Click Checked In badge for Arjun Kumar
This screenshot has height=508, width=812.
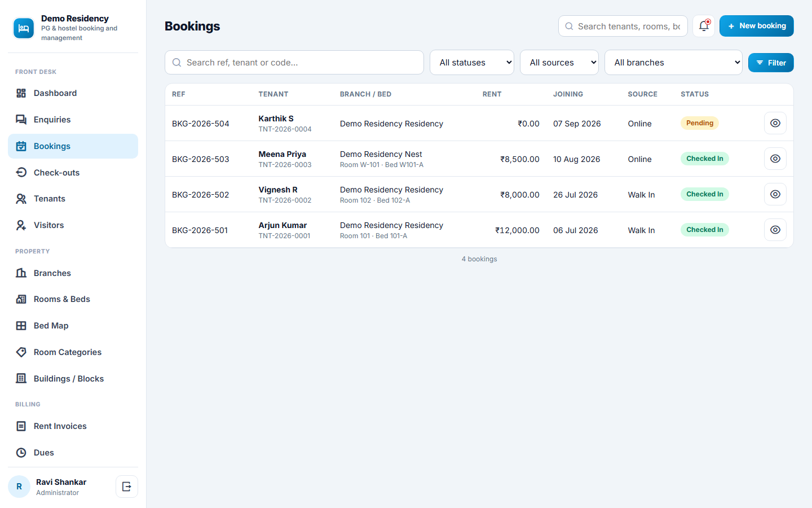coord(705,230)
